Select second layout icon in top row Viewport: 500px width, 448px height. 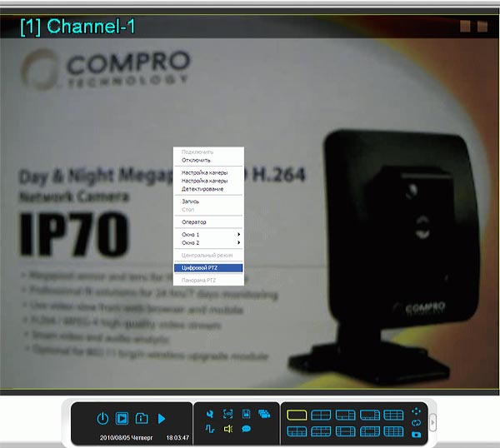pyautogui.click(x=321, y=415)
